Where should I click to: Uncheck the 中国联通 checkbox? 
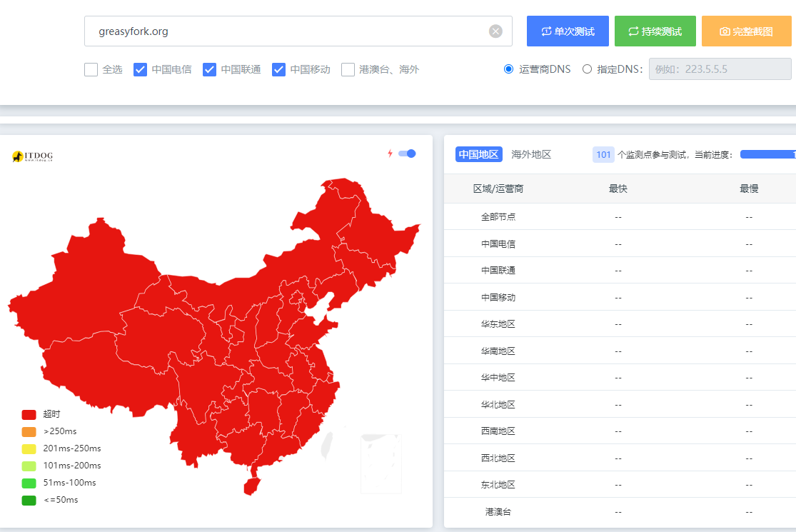click(x=210, y=69)
